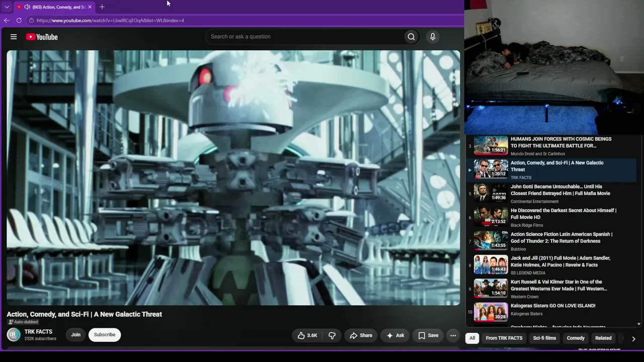The height and width of the screenshot is (362, 644).
Task: Start voice search with the microphone icon
Action: pyautogui.click(x=432, y=37)
